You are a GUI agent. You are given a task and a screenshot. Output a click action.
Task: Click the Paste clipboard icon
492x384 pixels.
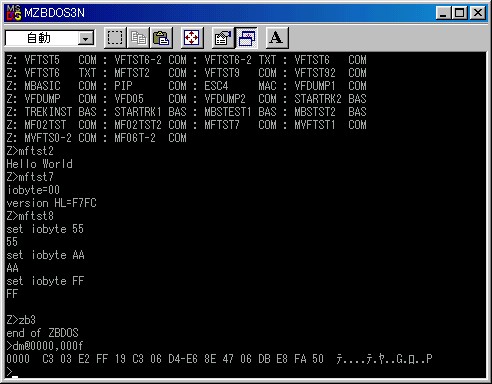[x=161, y=38]
